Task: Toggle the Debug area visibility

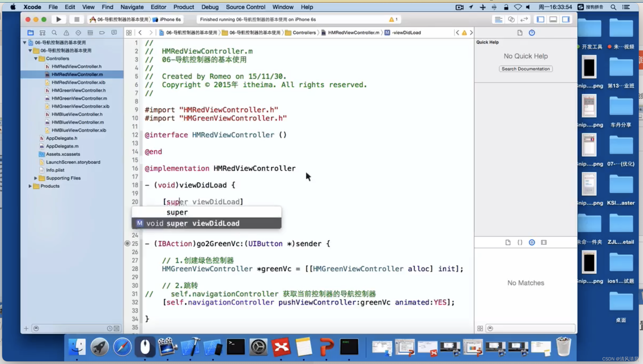Action: coord(553,19)
